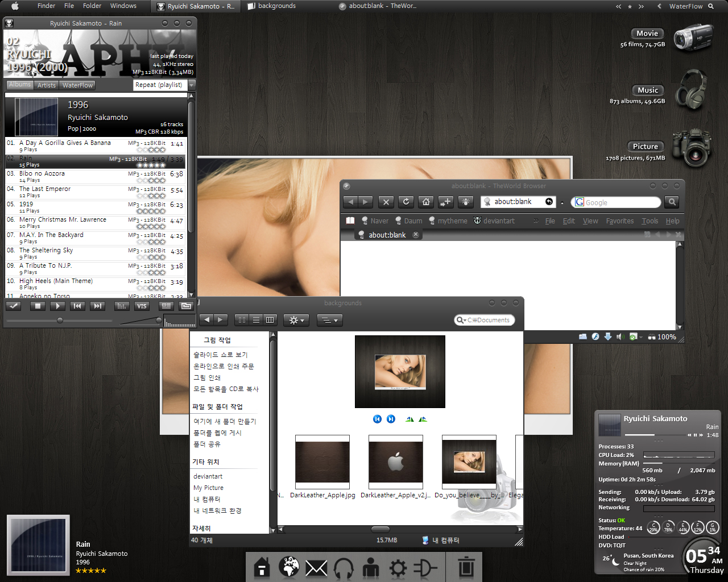
Task: Open the mytheme bookmark
Action: point(448,221)
